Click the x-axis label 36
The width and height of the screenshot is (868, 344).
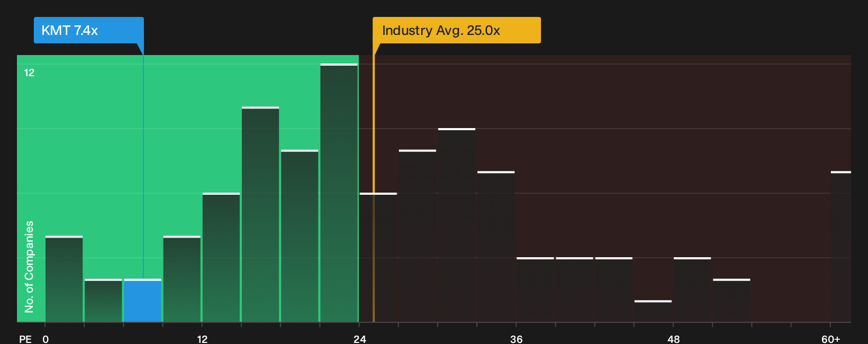tap(516, 339)
